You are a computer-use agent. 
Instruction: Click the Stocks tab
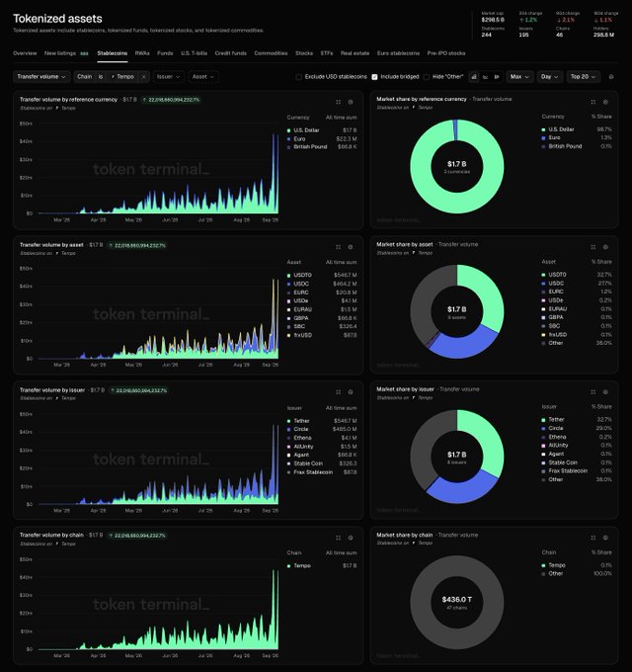(304, 53)
